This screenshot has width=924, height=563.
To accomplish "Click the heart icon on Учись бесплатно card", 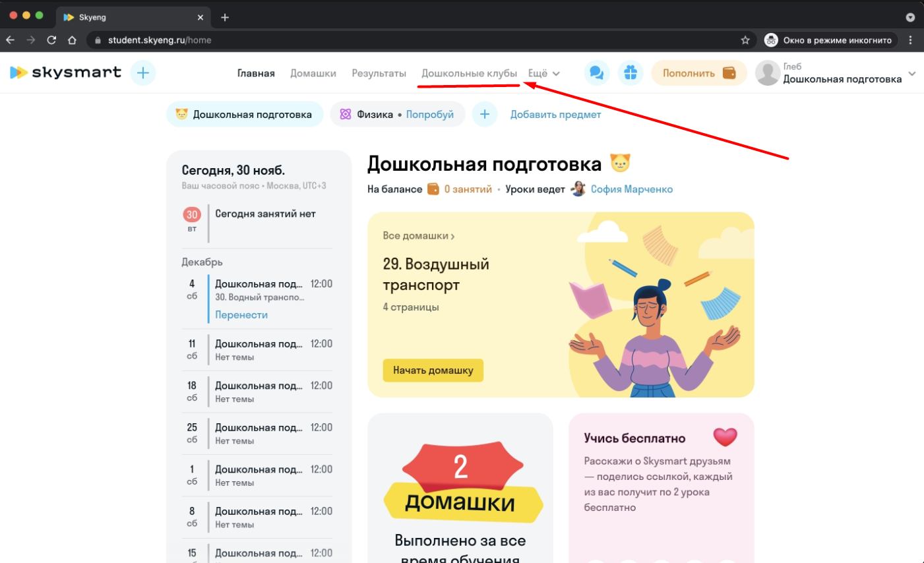I will pyautogui.click(x=725, y=436).
